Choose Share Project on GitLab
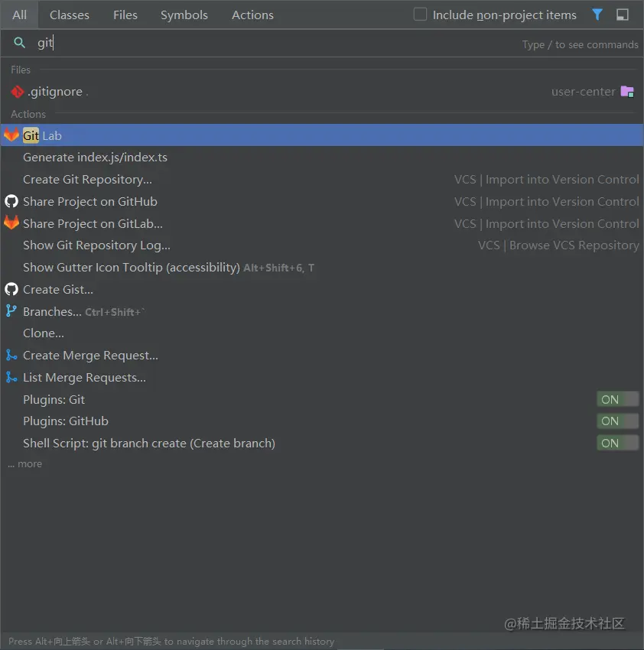Image resolution: width=644 pixels, height=650 pixels. pyautogui.click(x=322, y=223)
